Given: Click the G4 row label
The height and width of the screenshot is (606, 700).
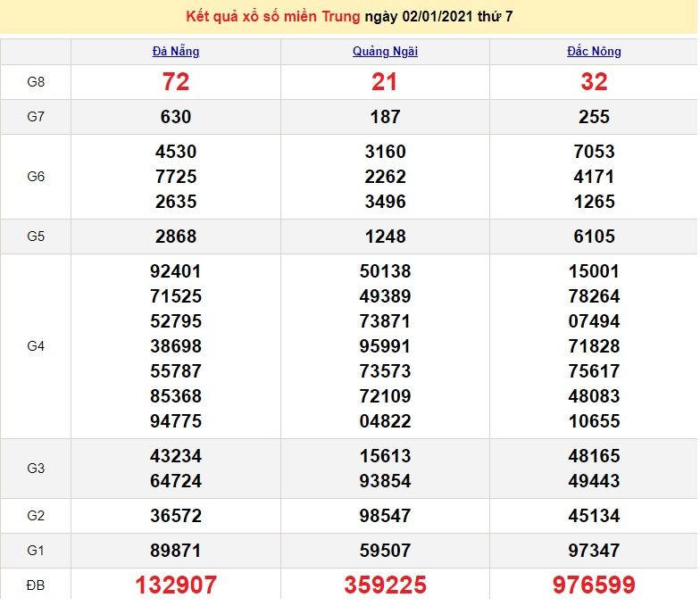Looking at the screenshot, I should [x=36, y=346].
